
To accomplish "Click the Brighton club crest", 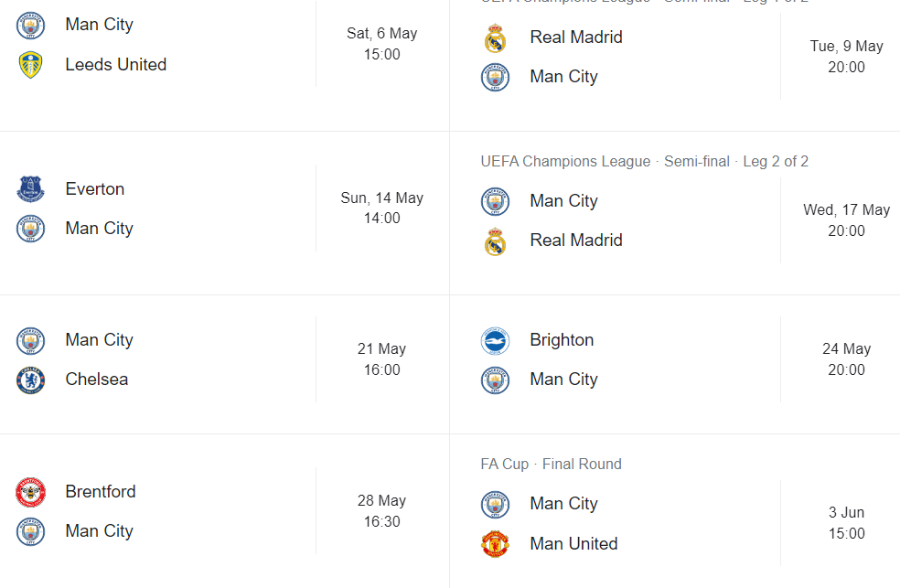I will click(495, 340).
